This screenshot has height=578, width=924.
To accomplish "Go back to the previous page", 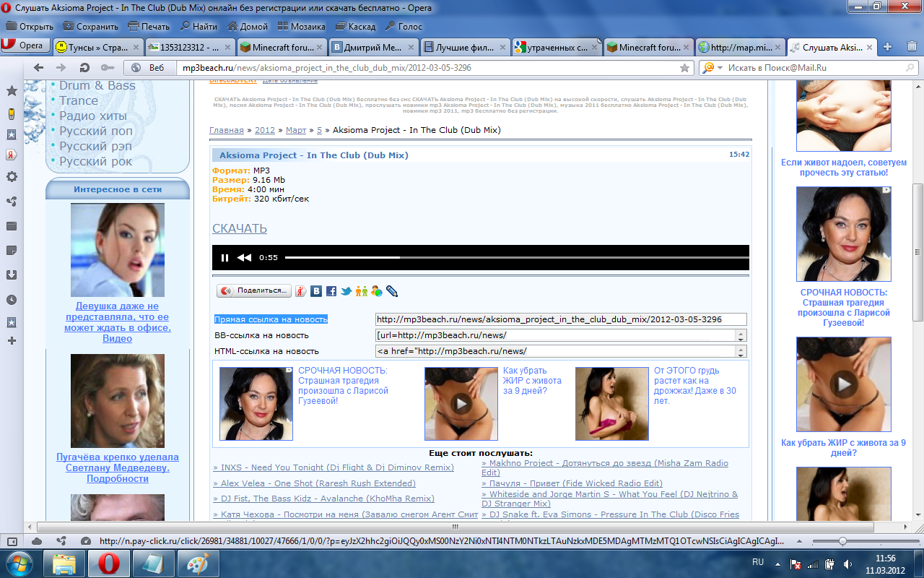I will pyautogui.click(x=40, y=67).
